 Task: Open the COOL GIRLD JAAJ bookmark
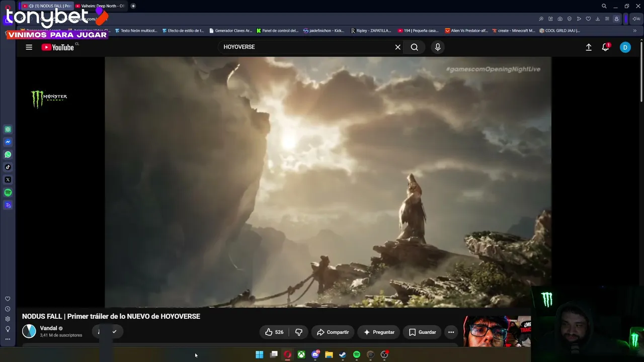click(559, 31)
